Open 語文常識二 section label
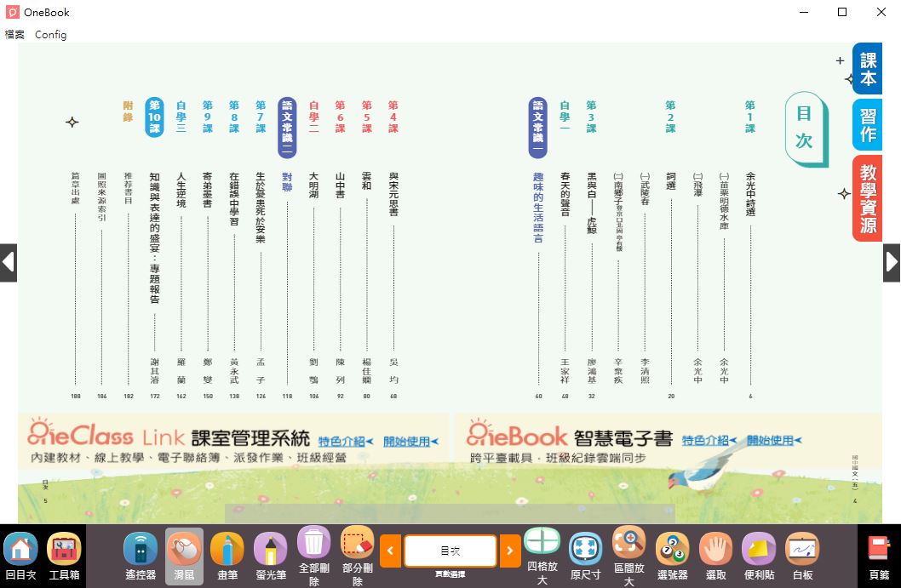 click(287, 128)
